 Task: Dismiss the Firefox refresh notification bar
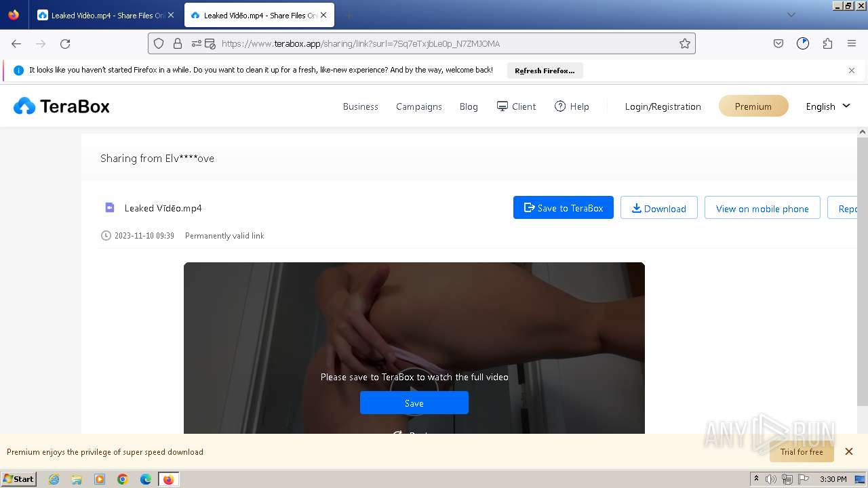[852, 70]
